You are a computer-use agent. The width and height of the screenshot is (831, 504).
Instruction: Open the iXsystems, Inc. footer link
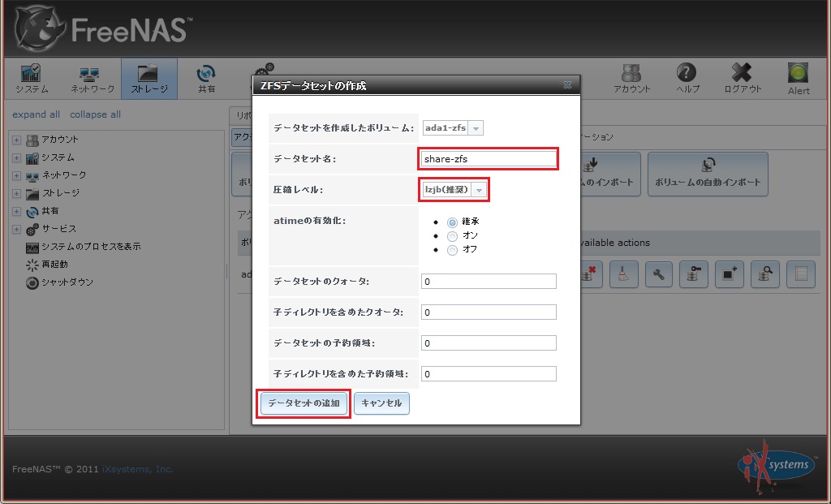pyautogui.click(x=137, y=469)
